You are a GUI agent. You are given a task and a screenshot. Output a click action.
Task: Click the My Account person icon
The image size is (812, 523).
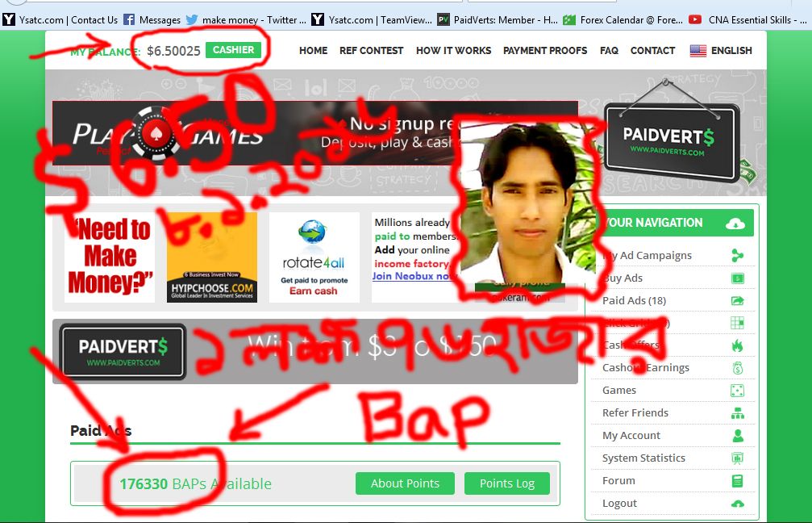pos(738,435)
